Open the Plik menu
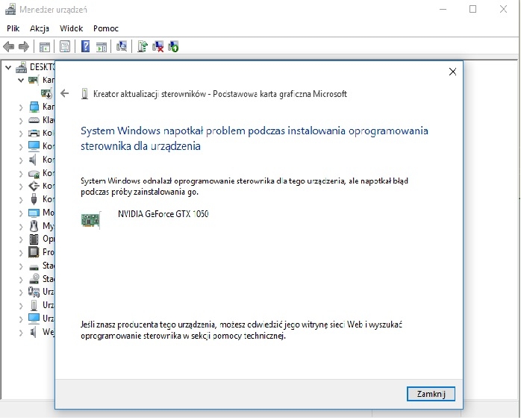Screen dimensions: 521x420 [x=13, y=28]
